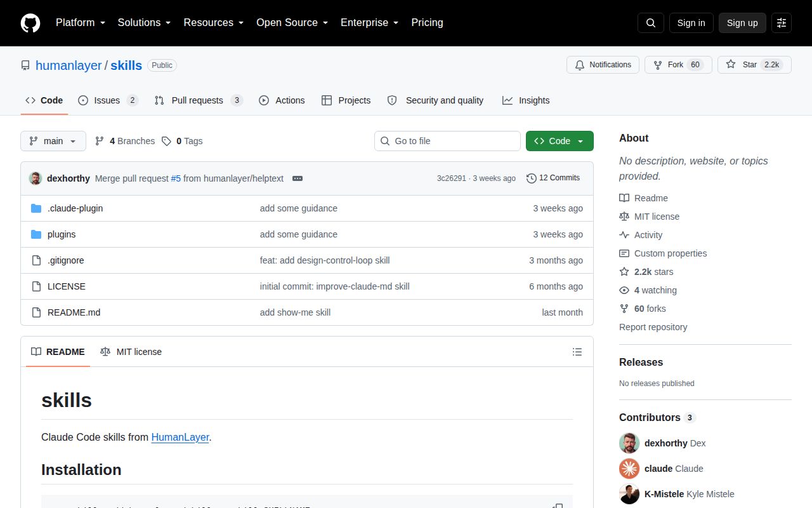Open the Platform dropdown menu
The height and width of the screenshot is (508, 812).
tap(80, 23)
